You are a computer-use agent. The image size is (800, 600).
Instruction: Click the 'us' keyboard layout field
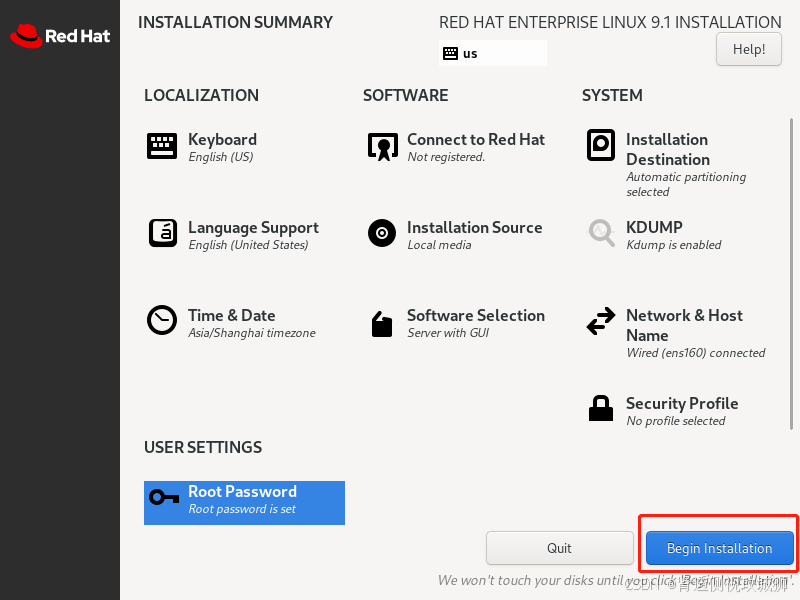(x=493, y=53)
